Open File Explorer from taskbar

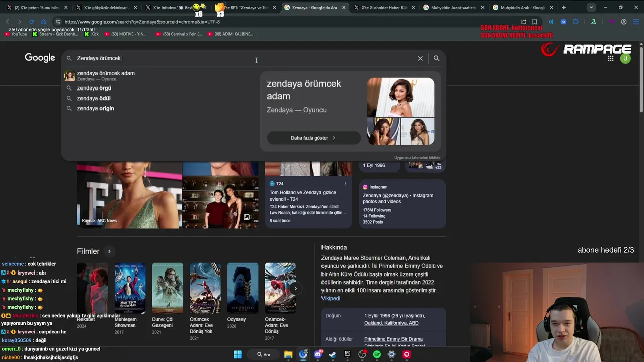click(288, 354)
